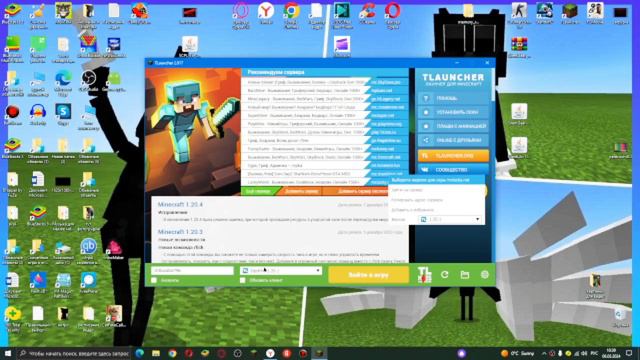Open the game version dropdown in bottom bar
The height and width of the screenshot is (360, 640).
(281, 270)
